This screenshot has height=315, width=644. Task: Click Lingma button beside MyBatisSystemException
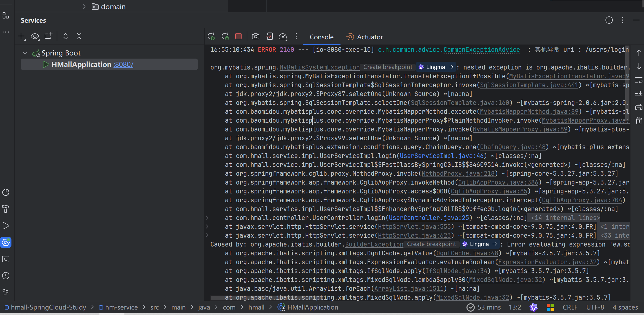436,67
